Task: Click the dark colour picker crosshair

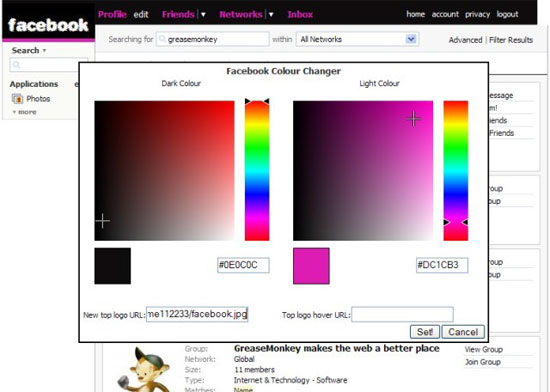Action: (103, 221)
